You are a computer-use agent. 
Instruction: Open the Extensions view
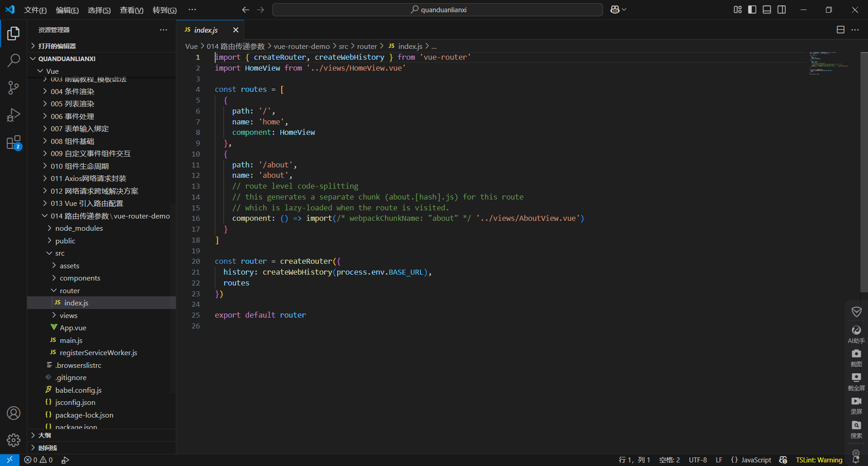tap(14, 143)
